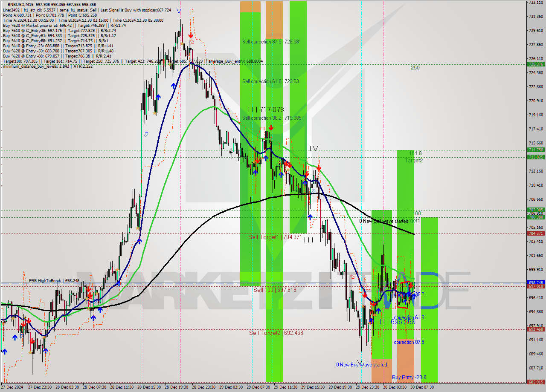
Task: Click the '28 Dec 03:30' time axis label
Action: (x=67, y=388)
